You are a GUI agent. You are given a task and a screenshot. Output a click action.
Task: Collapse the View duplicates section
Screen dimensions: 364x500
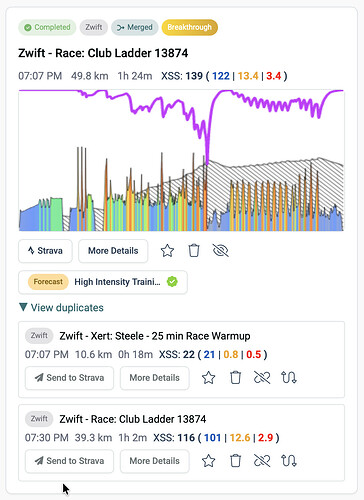[x=61, y=307]
